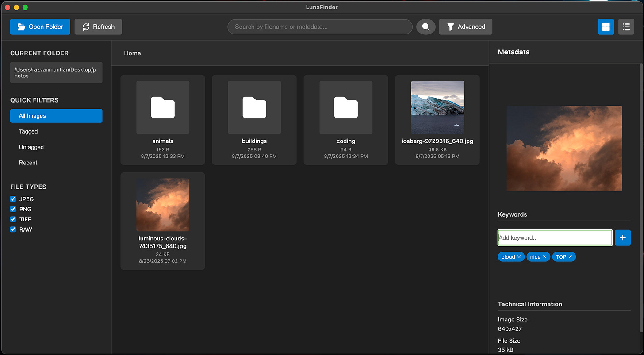644x355 pixels.
Task: Open the coding folder
Action: [x=346, y=120]
